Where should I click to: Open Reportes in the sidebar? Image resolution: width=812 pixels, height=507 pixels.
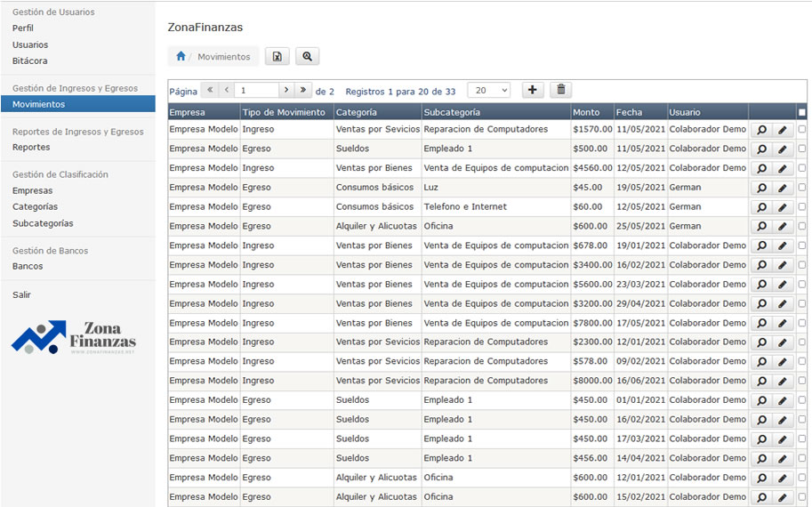point(31,148)
